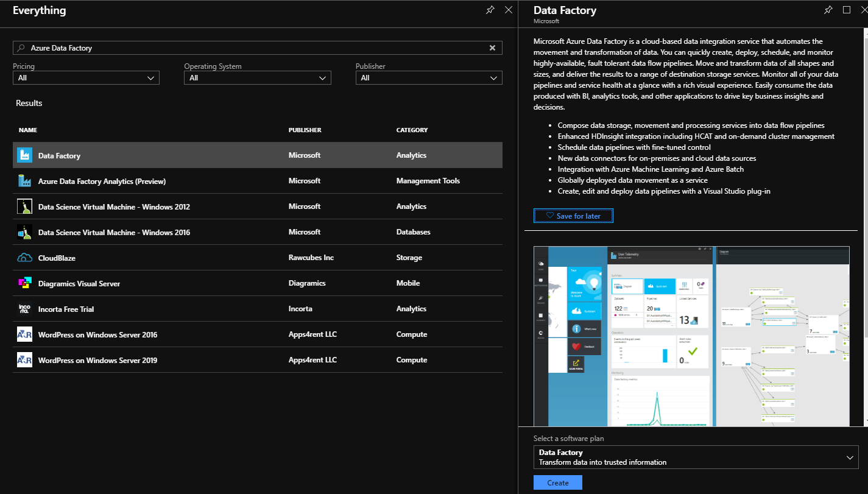This screenshot has height=494, width=868.
Task: Open the Publisher filter dropdown
Action: point(429,78)
